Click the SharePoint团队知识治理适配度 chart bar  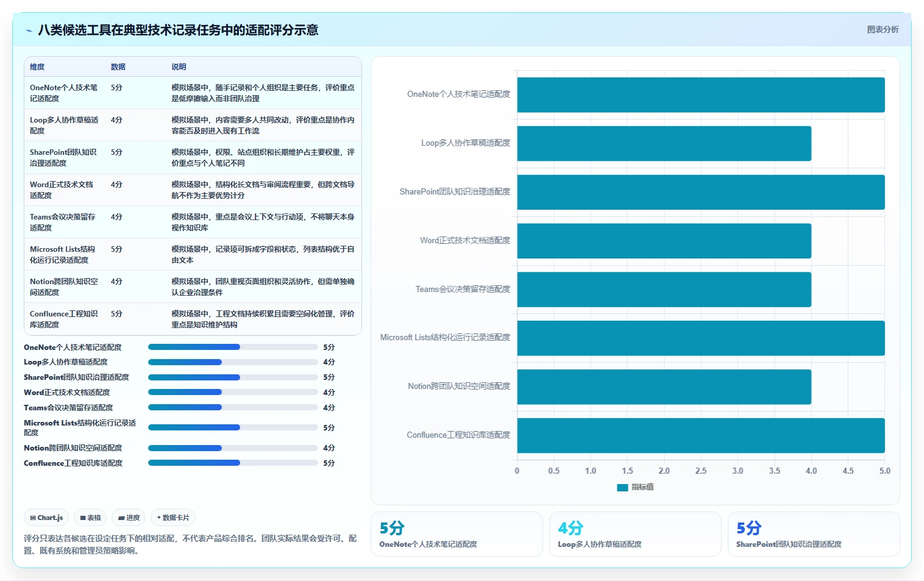click(701, 192)
